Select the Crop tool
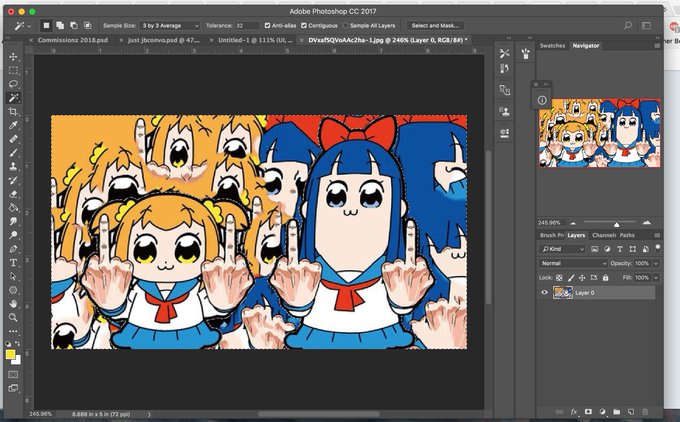Image resolution: width=680 pixels, height=422 pixels. [x=13, y=112]
